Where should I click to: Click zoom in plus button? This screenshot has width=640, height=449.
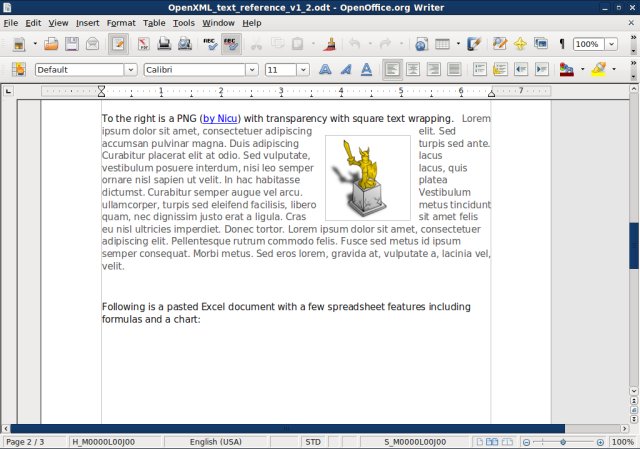(x=600, y=442)
